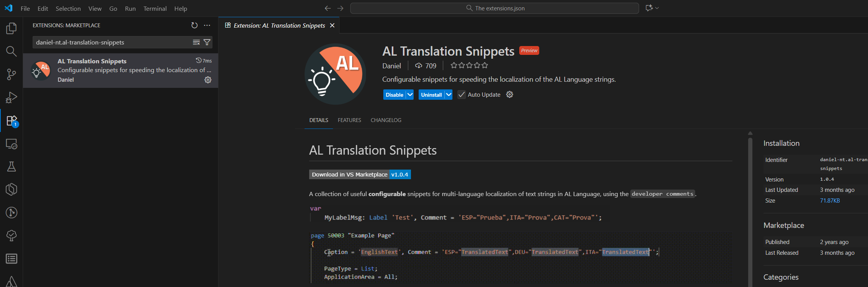Toggle the Auto Update checkbox
The width and height of the screenshot is (868, 287).
462,95
